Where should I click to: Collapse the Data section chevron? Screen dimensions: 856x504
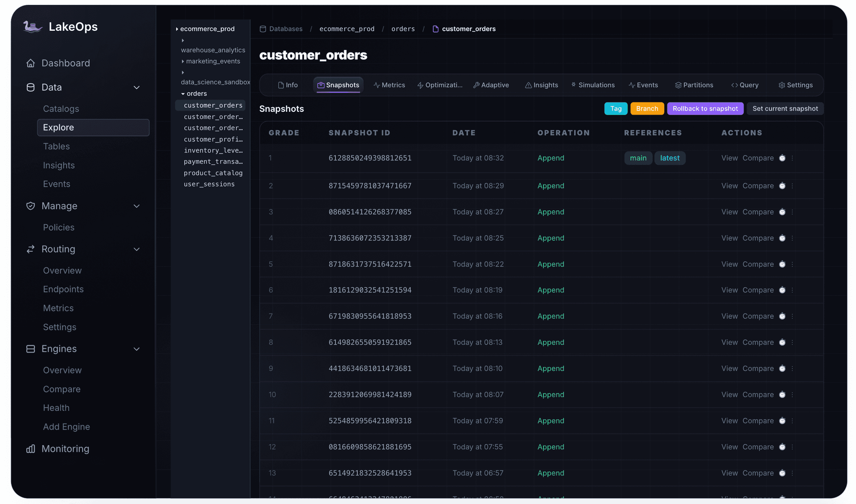click(x=137, y=87)
